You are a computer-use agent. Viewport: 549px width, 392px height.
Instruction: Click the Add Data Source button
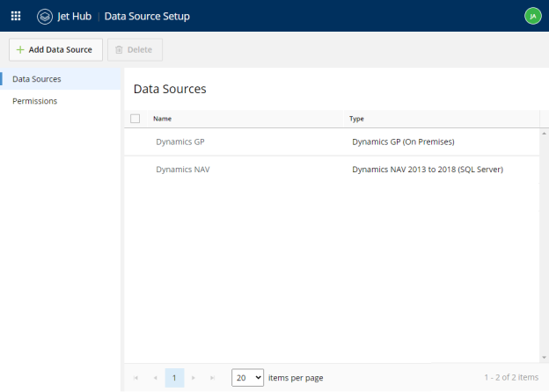(x=55, y=49)
